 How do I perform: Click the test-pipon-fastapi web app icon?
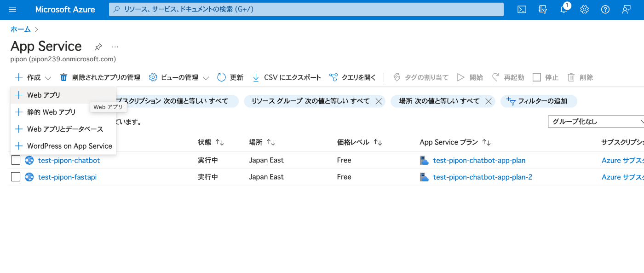[x=29, y=177]
